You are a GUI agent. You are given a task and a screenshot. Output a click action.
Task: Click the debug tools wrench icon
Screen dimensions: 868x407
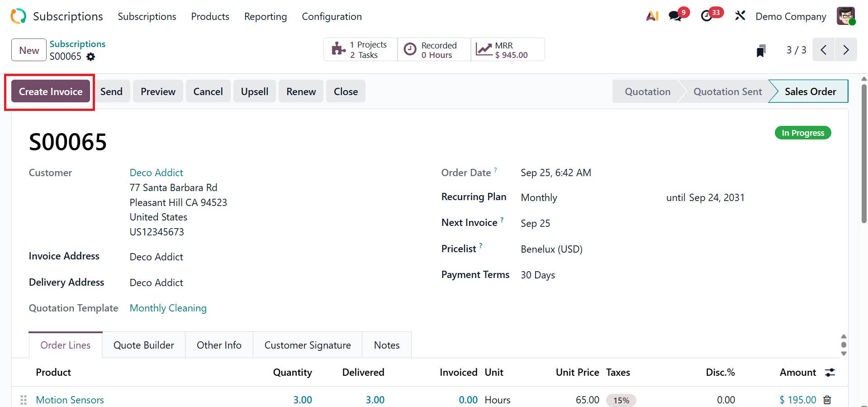tap(740, 16)
